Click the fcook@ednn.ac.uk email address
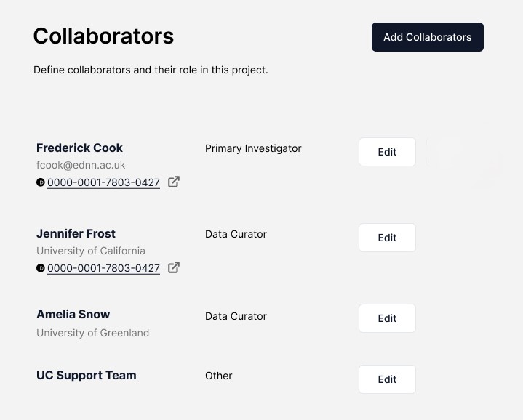 point(81,165)
